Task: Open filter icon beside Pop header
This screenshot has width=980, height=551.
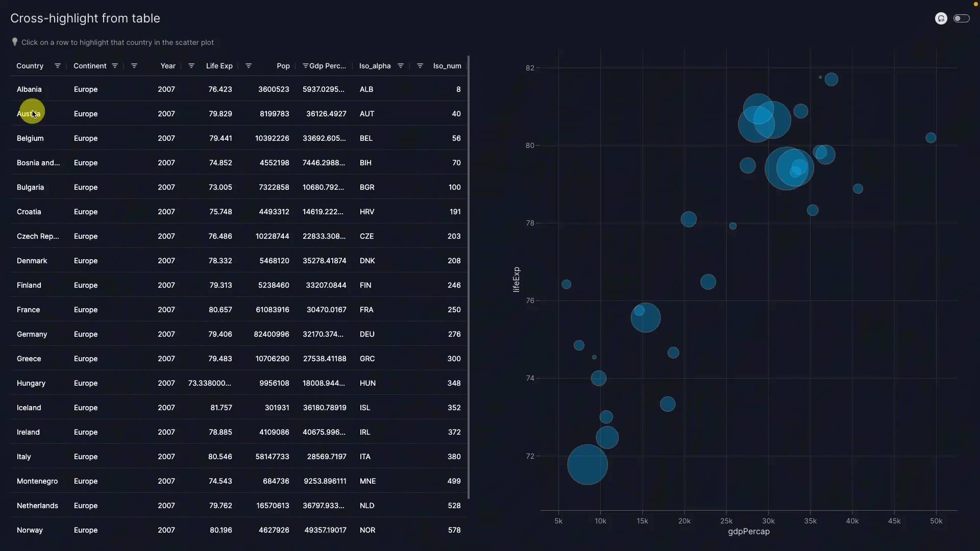Action: [249, 66]
